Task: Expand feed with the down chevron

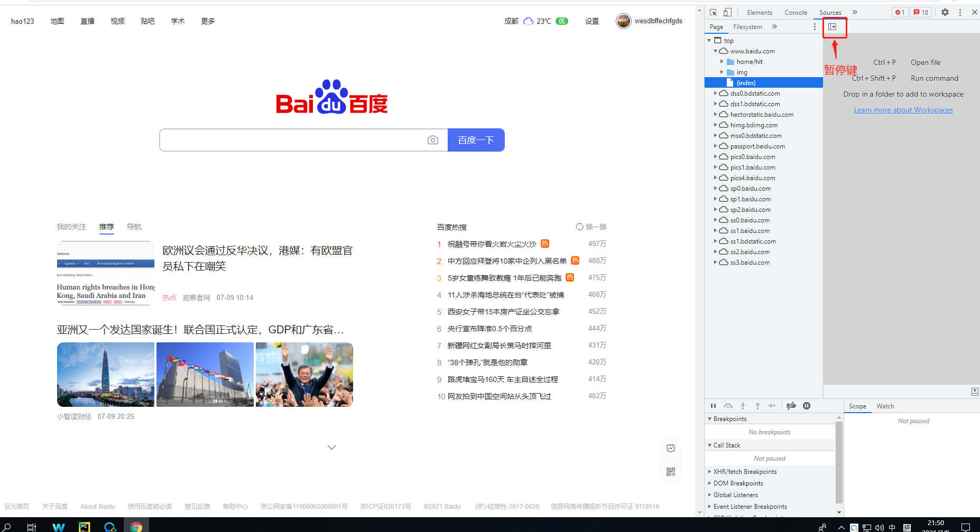Action: pos(331,447)
